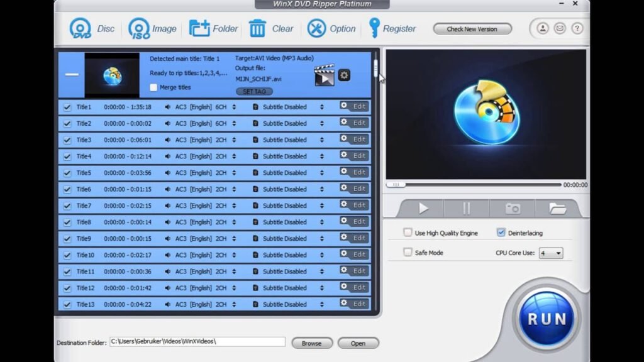Screen dimensions: 644x362
Task: Uncheck the Title4 checkbox
Action: (x=67, y=156)
